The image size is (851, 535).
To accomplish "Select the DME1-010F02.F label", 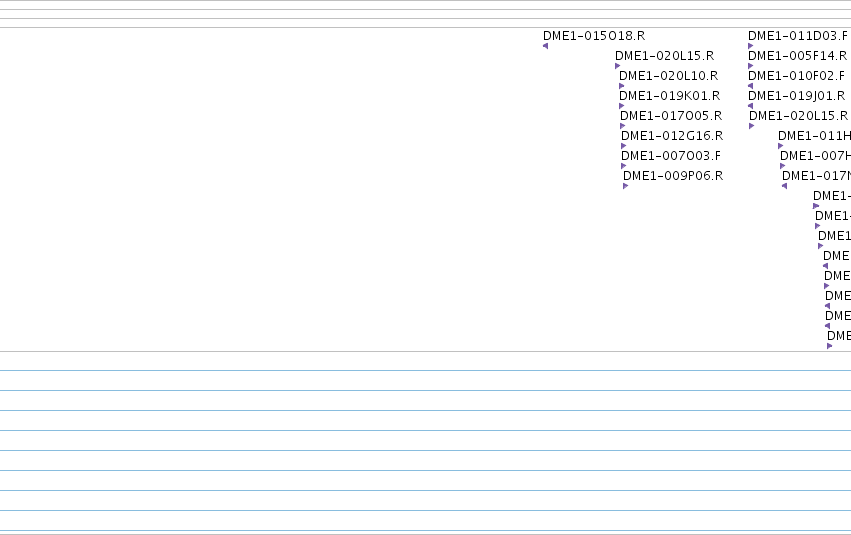I will 796,76.
